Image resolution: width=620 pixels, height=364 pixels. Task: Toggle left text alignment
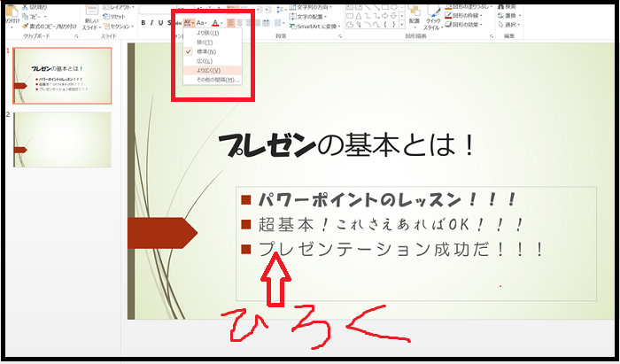[x=231, y=23]
